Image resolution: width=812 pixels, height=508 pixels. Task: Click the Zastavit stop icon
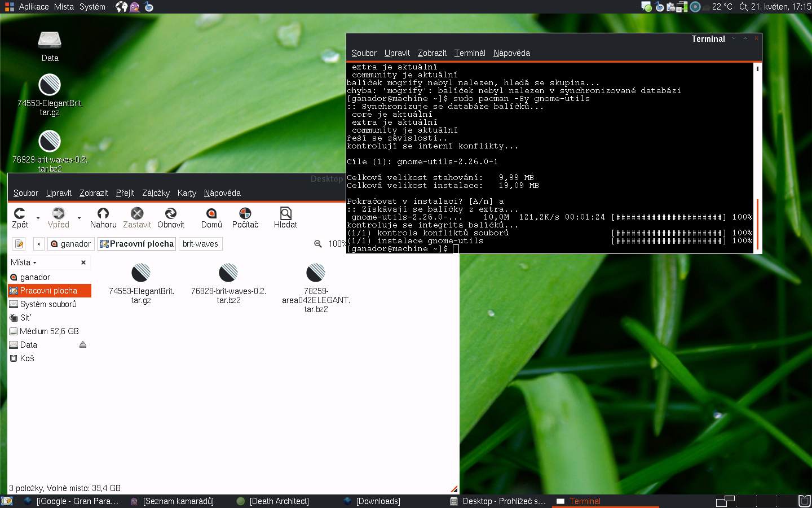(x=137, y=213)
